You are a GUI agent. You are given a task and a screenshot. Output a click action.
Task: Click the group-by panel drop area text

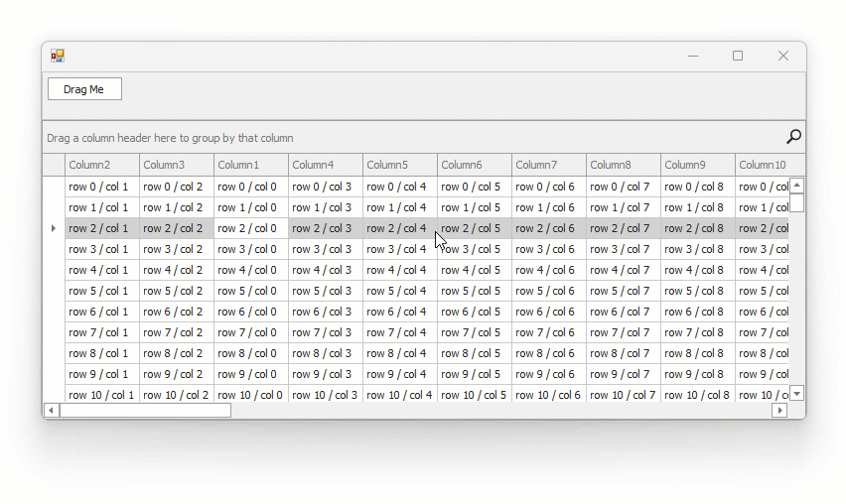[170, 138]
